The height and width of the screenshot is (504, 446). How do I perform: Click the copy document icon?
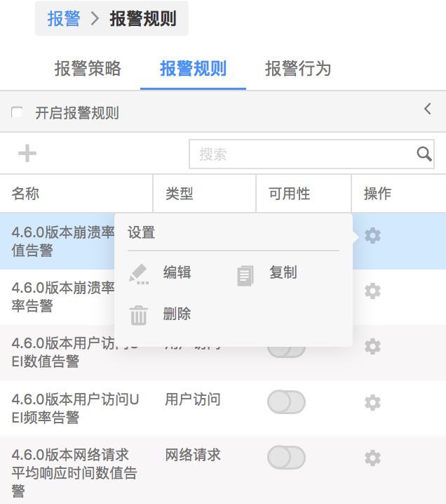click(x=245, y=275)
